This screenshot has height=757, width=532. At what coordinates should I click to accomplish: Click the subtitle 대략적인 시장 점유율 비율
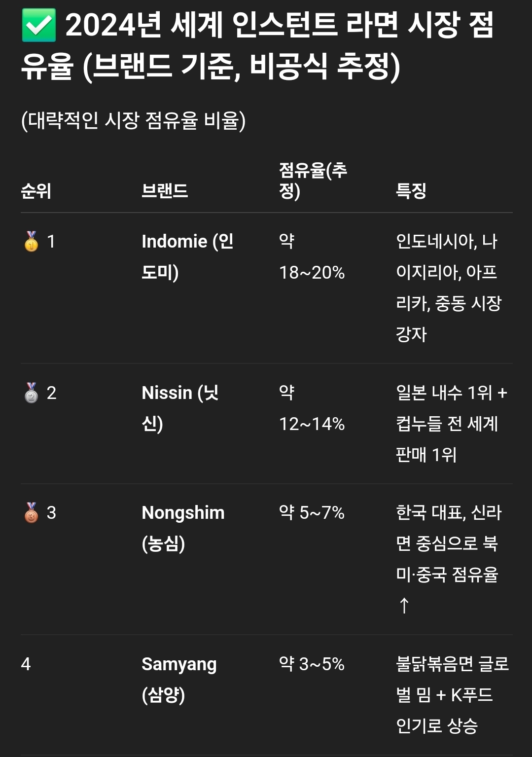click(133, 121)
